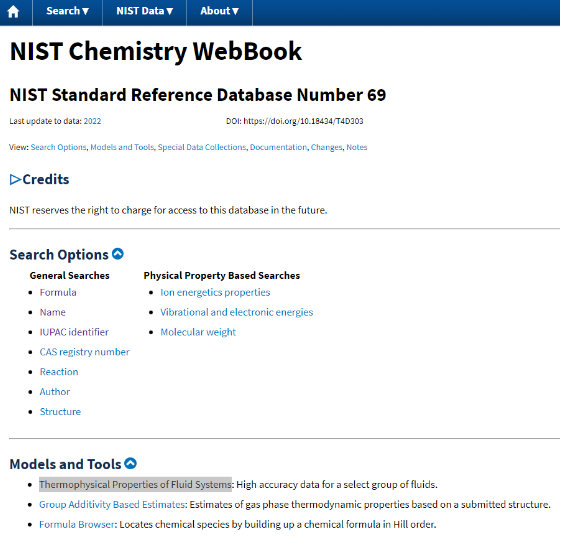Open the Documentation view link
563x542 pixels.
pos(279,147)
